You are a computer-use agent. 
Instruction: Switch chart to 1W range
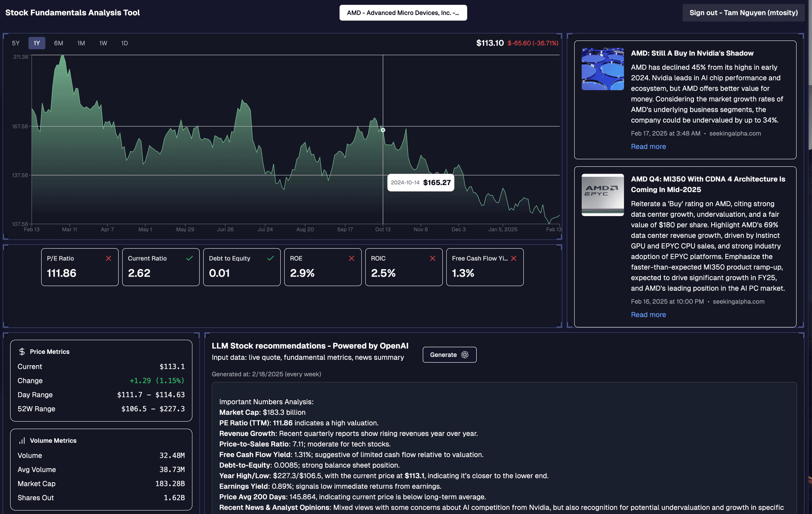click(x=103, y=43)
